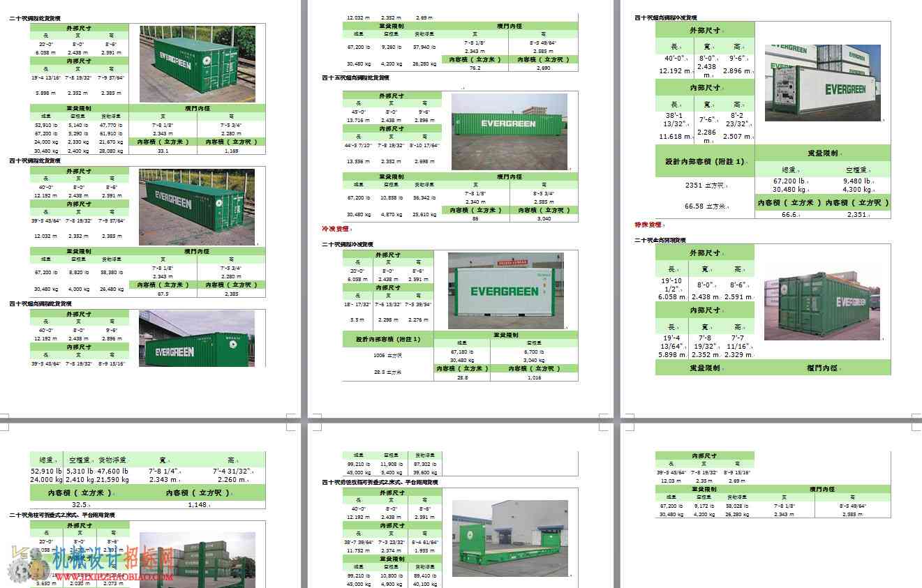Click heading '二十呎鋼製乾貨貨櫃'

tap(35, 17)
